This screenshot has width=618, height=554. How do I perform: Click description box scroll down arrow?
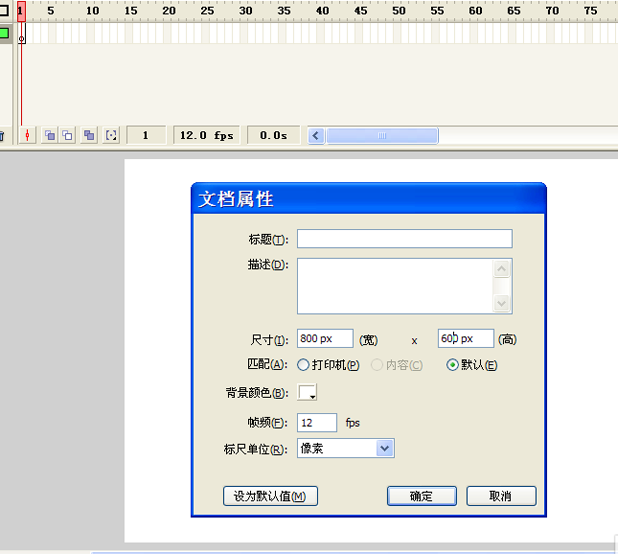point(502,303)
